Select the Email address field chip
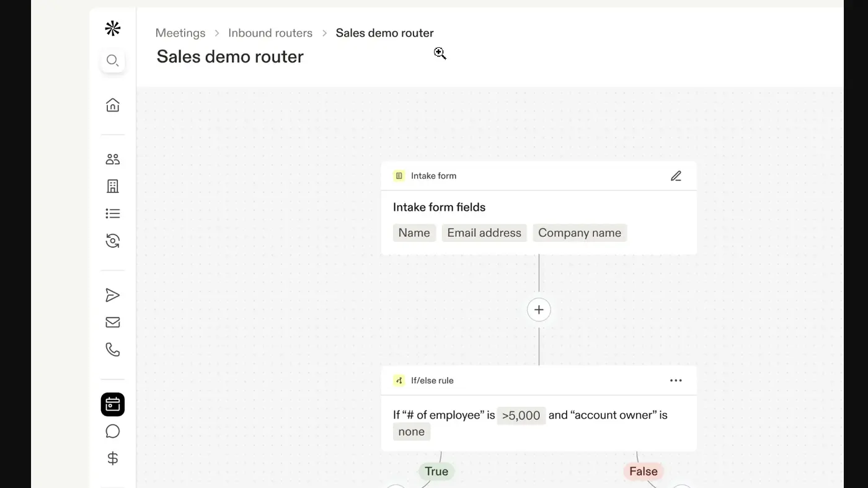Image resolution: width=868 pixels, height=488 pixels. point(484,233)
